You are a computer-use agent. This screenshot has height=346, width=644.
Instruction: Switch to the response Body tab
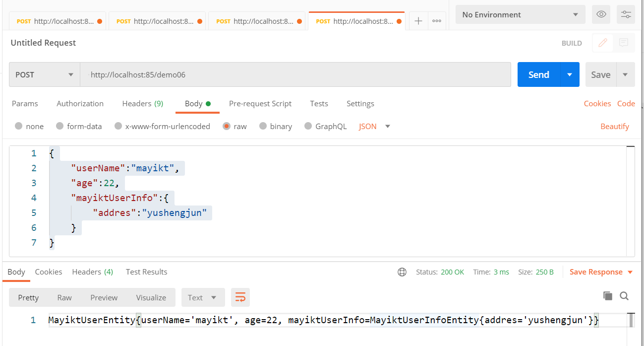coord(16,272)
